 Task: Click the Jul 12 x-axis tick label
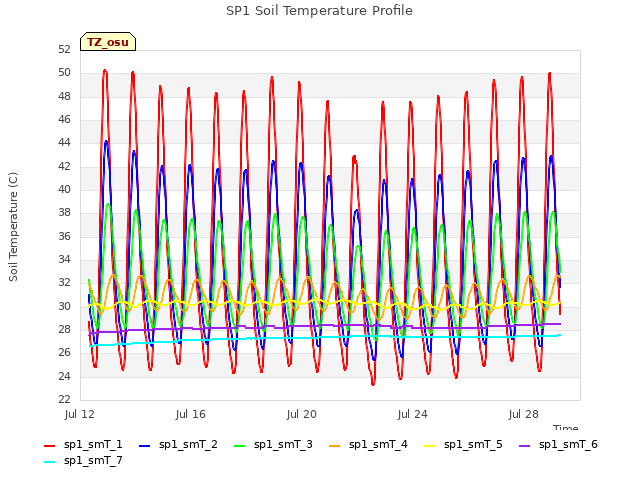[80, 414]
